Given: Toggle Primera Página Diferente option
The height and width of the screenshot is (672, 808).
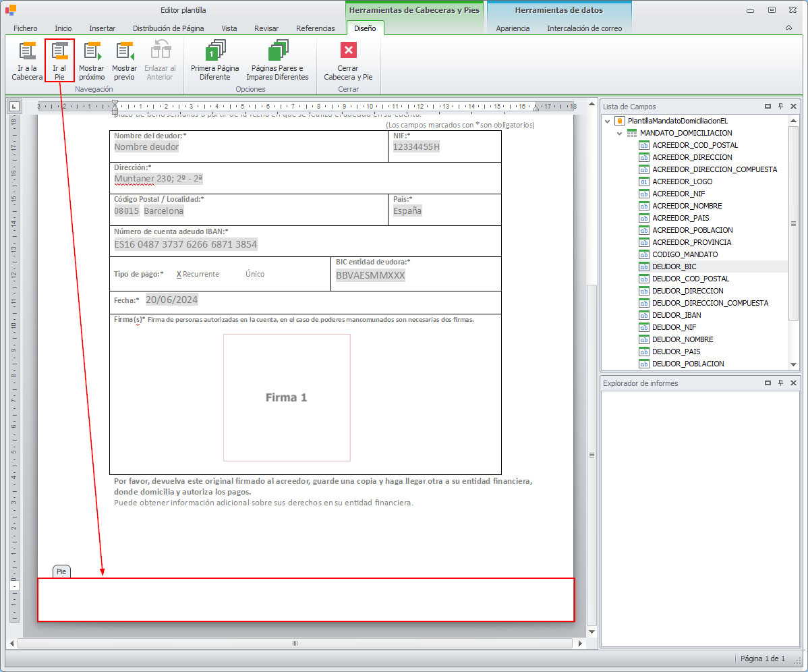Looking at the screenshot, I should pyautogui.click(x=214, y=53).
